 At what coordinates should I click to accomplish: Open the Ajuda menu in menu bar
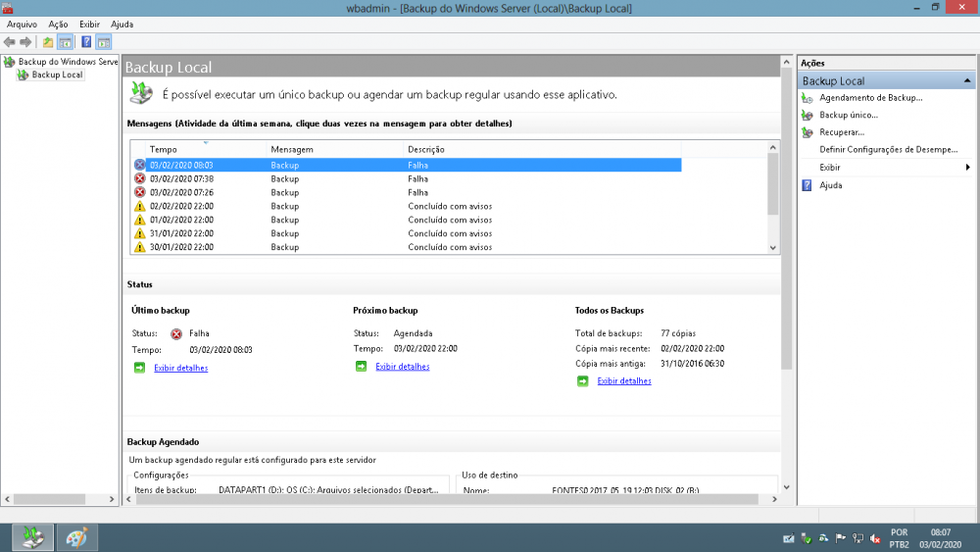coord(122,25)
